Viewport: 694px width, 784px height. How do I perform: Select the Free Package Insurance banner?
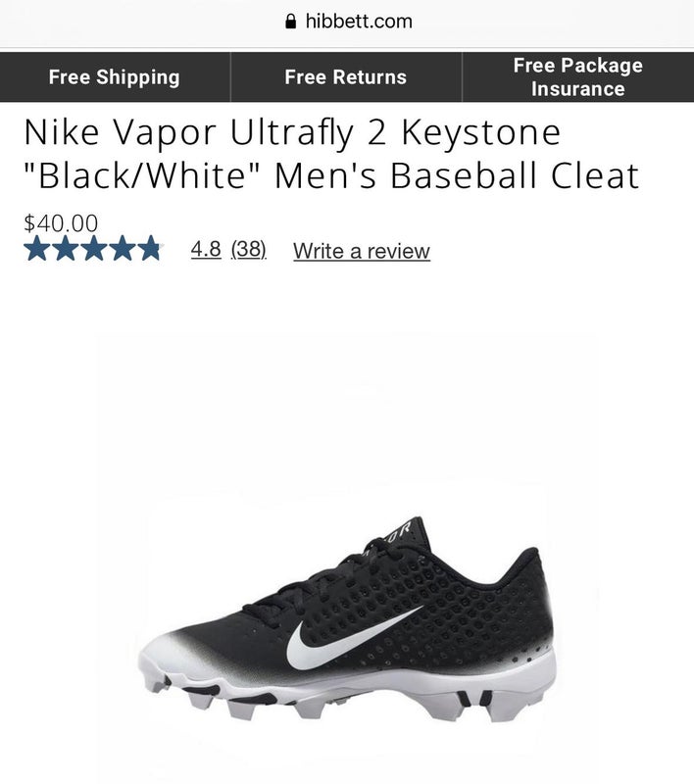coord(578,77)
